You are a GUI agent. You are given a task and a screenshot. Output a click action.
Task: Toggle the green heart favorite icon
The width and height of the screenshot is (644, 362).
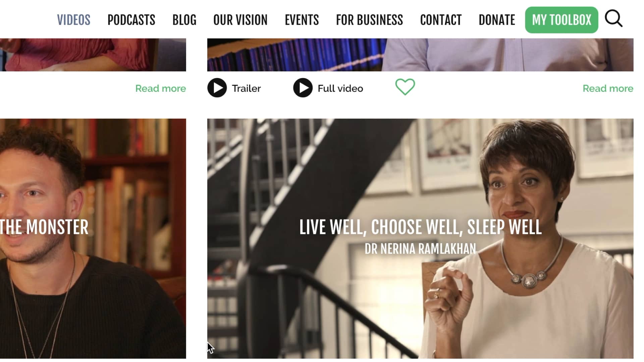pyautogui.click(x=405, y=87)
